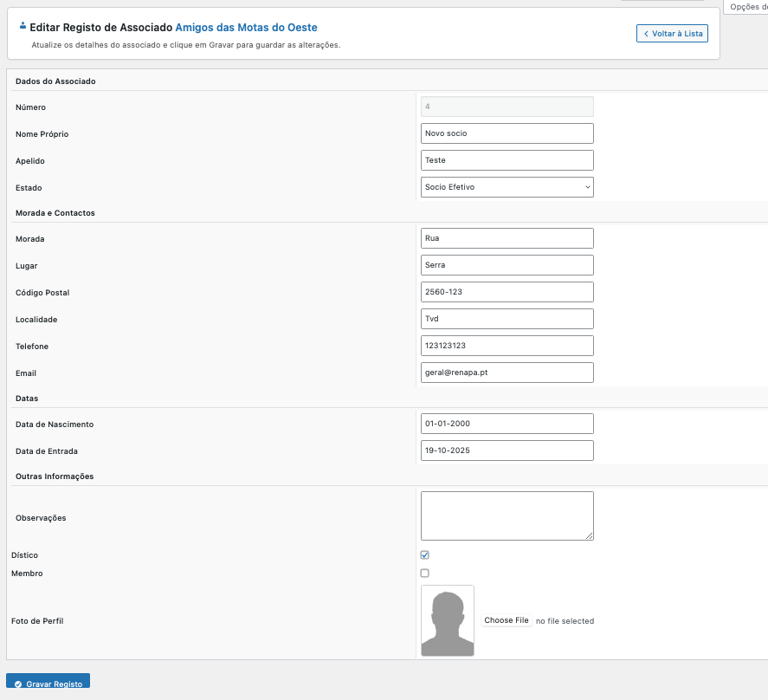Click the Voltar à Lista button
Viewport: 768px width, 700px height.
pyautogui.click(x=672, y=33)
